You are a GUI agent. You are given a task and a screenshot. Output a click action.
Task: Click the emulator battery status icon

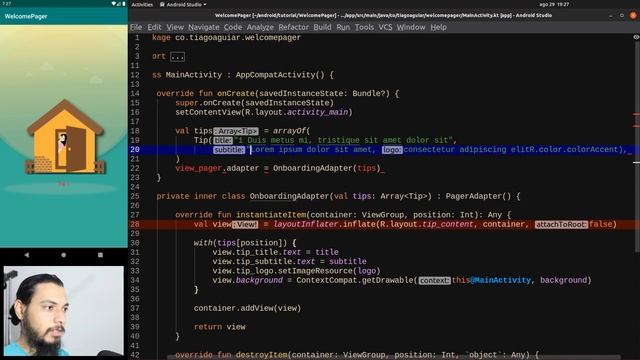point(124,4)
